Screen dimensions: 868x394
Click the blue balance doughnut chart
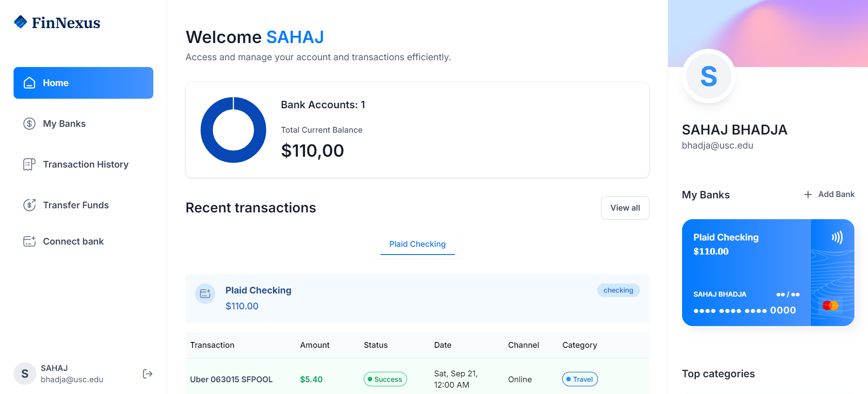(x=233, y=130)
